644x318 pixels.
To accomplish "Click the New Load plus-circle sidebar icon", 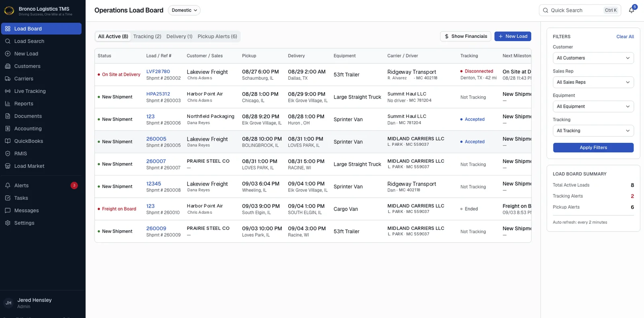I will pos(8,54).
